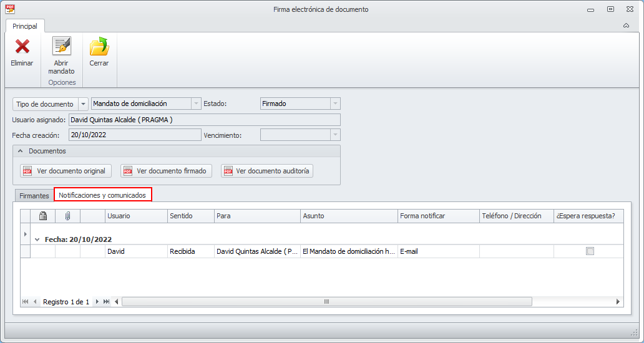The height and width of the screenshot is (343, 644).
Task: Collapse the Documentos section
Action: (20, 151)
